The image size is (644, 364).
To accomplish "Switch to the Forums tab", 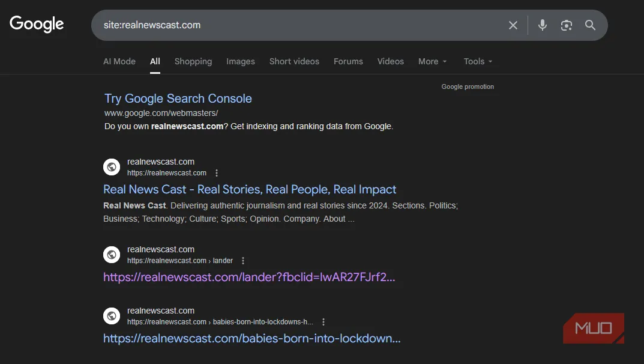I will pyautogui.click(x=348, y=61).
